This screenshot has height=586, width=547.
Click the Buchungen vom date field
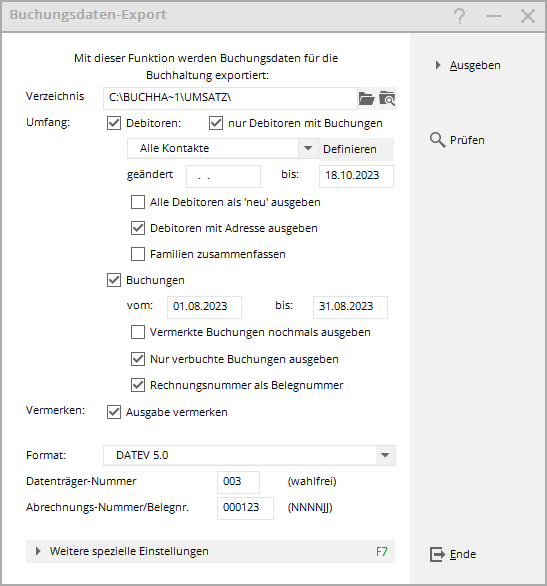point(204,306)
